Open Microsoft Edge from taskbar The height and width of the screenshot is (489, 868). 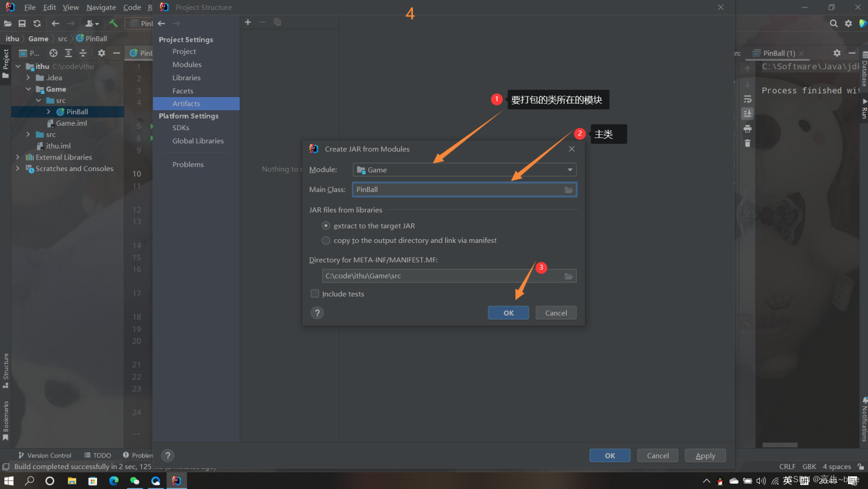pyautogui.click(x=114, y=481)
